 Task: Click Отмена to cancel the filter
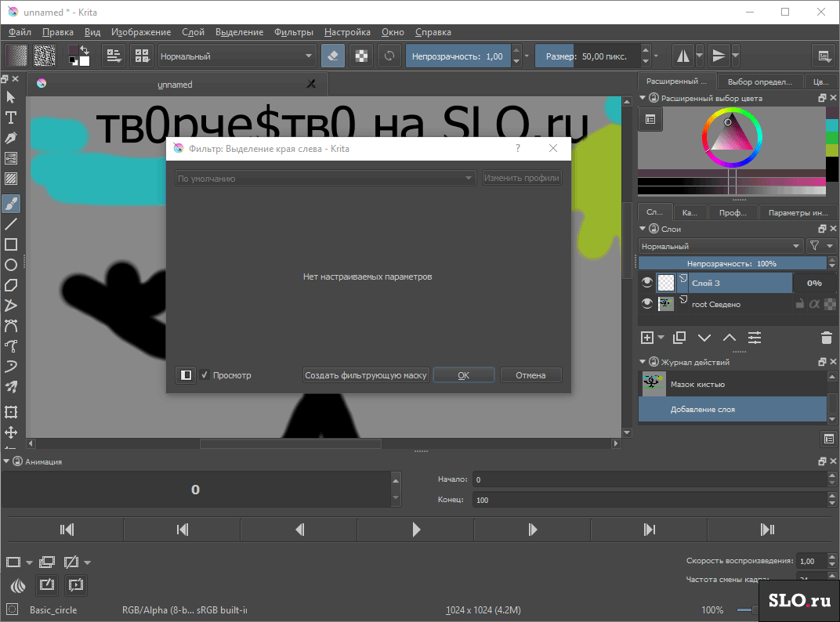tap(530, 375)
